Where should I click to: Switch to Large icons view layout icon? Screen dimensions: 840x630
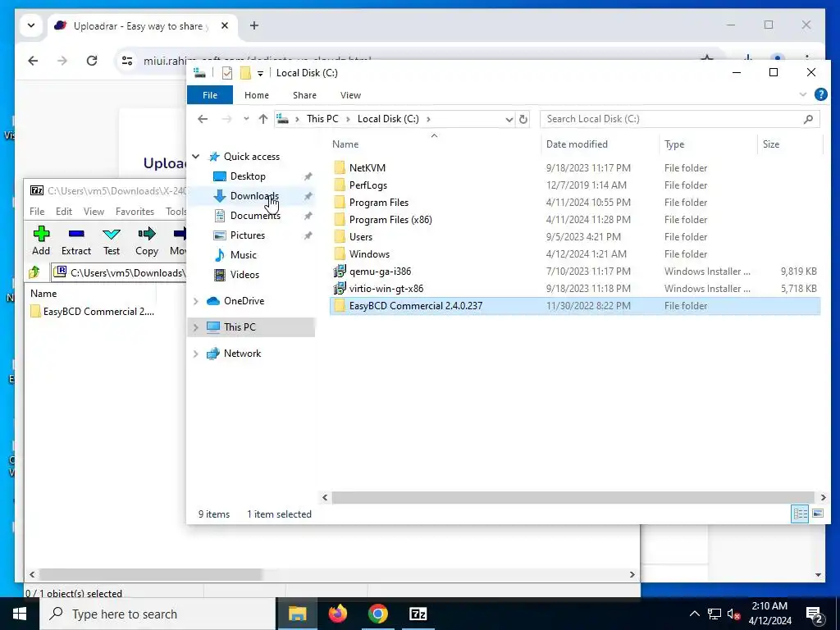[818, 514]
